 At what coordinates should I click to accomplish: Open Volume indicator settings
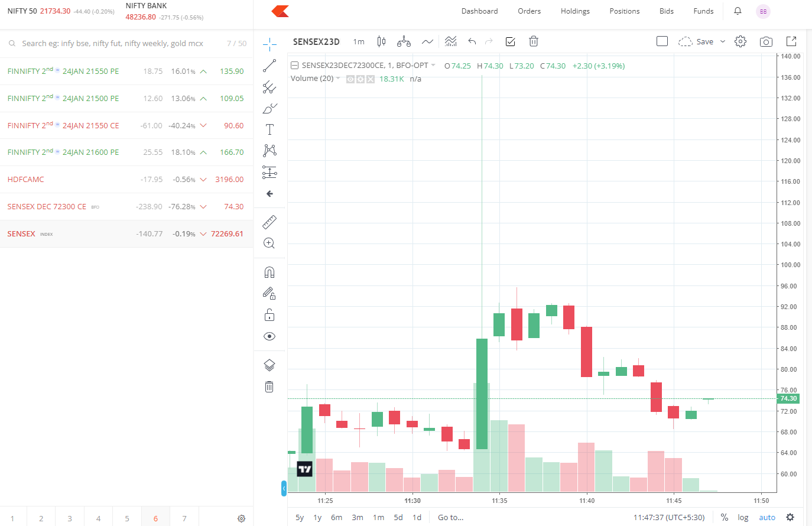[360, 79]
